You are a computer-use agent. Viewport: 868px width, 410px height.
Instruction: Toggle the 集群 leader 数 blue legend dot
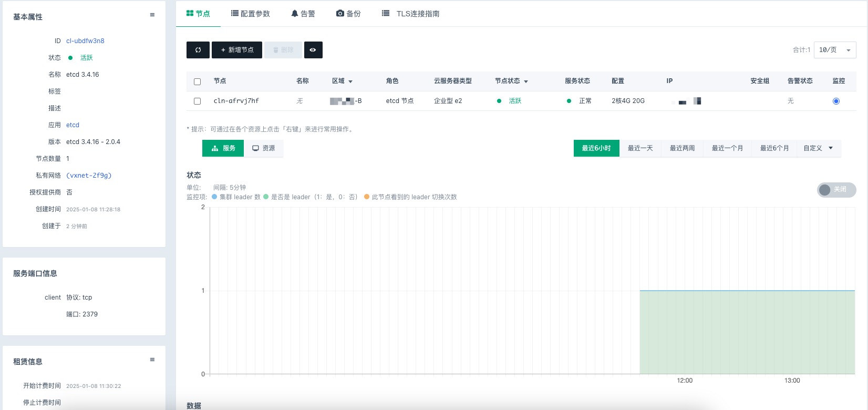coord(214,197)
